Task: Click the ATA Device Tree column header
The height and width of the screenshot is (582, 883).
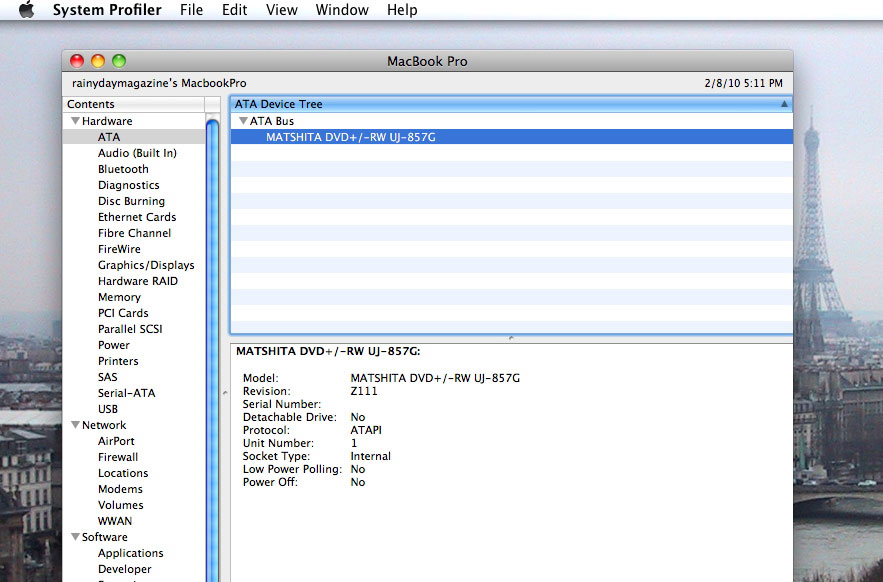Action: click(511, 104)
